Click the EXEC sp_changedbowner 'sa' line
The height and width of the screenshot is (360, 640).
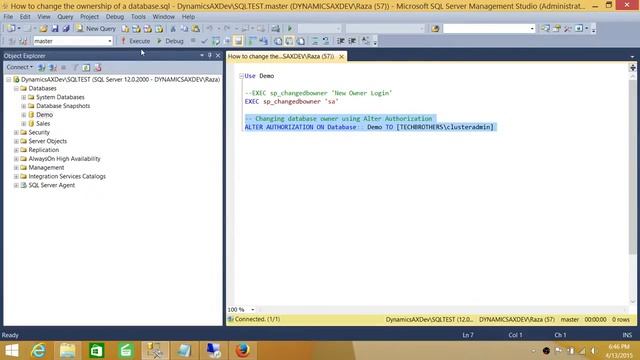tap(291, 102)
